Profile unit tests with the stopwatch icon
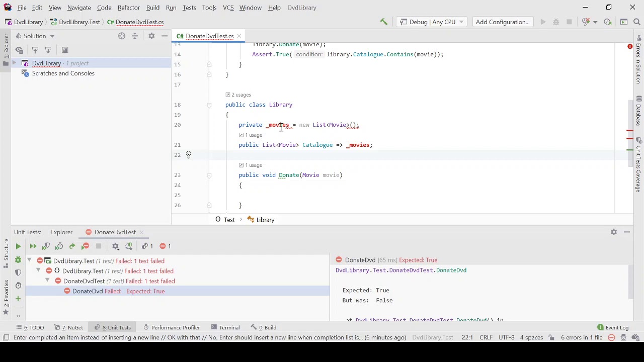 59,246
